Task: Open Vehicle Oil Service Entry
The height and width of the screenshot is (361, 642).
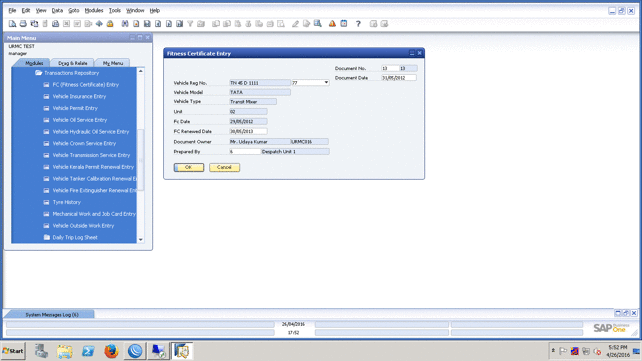Action: click(79, 120)
